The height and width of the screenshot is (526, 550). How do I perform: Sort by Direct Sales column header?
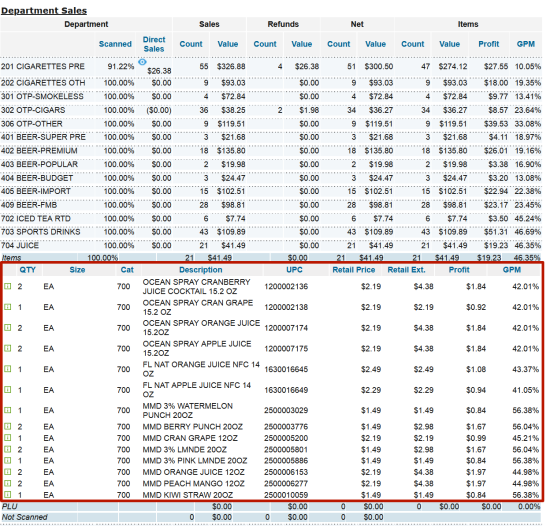click(154, 44)
